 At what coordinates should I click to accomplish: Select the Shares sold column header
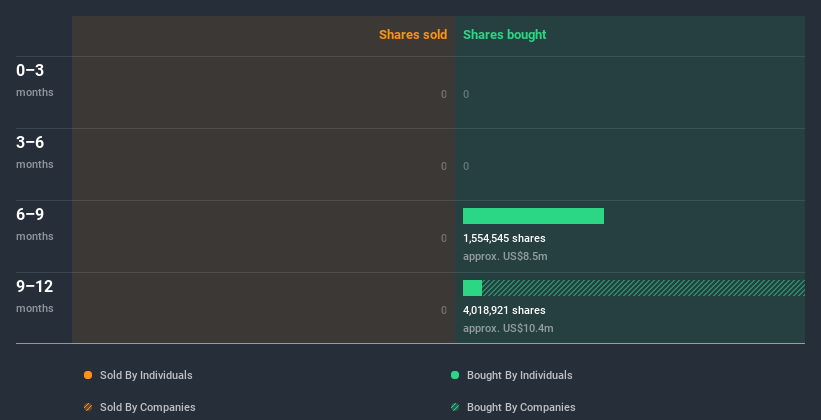tap(412, 35)
